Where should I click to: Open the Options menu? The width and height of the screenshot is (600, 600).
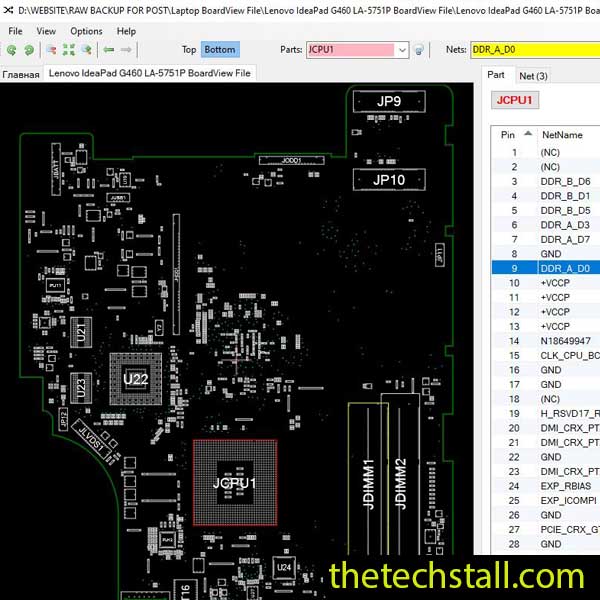(86, 31)
